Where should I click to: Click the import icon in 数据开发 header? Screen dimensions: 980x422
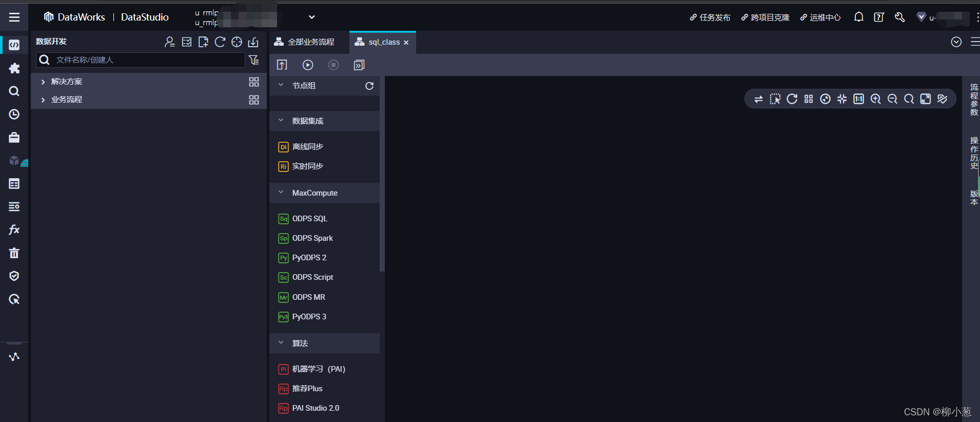click(253, 42)
